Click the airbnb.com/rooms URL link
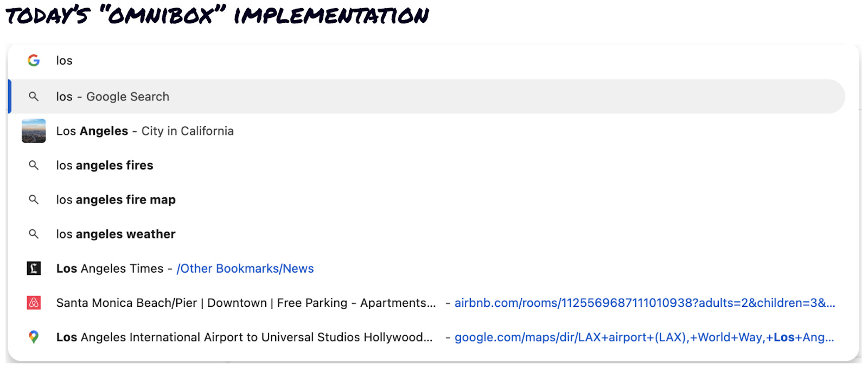The width and height of the screenshot is (868, 373). [644, 303]
